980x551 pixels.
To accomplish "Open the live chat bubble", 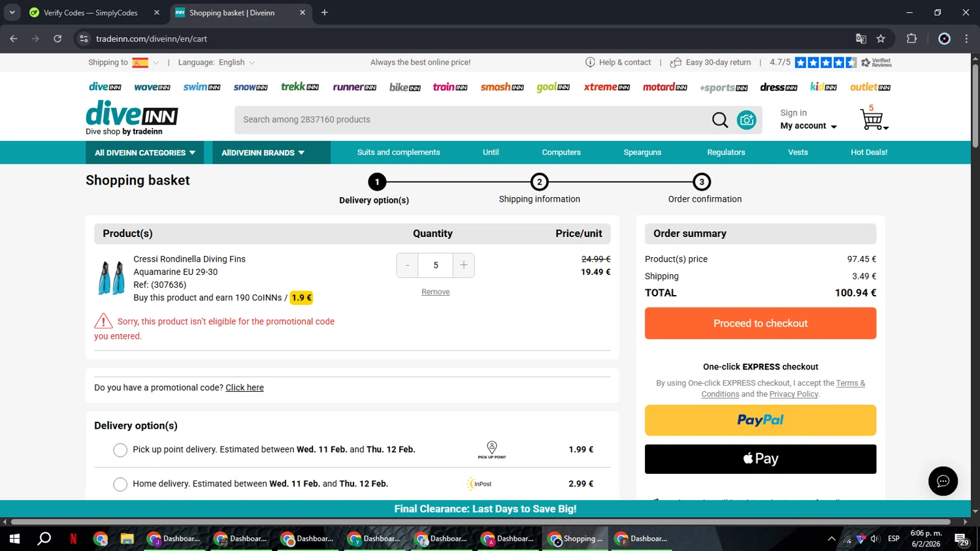I will pos(943,481).
